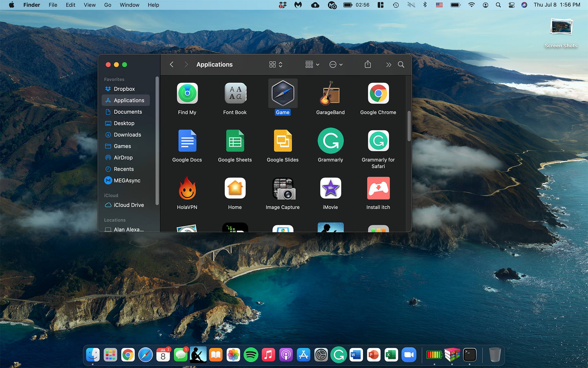Open Control Center in the menu bar
This screenshot has width=588, height=368.
pos(511,5)
